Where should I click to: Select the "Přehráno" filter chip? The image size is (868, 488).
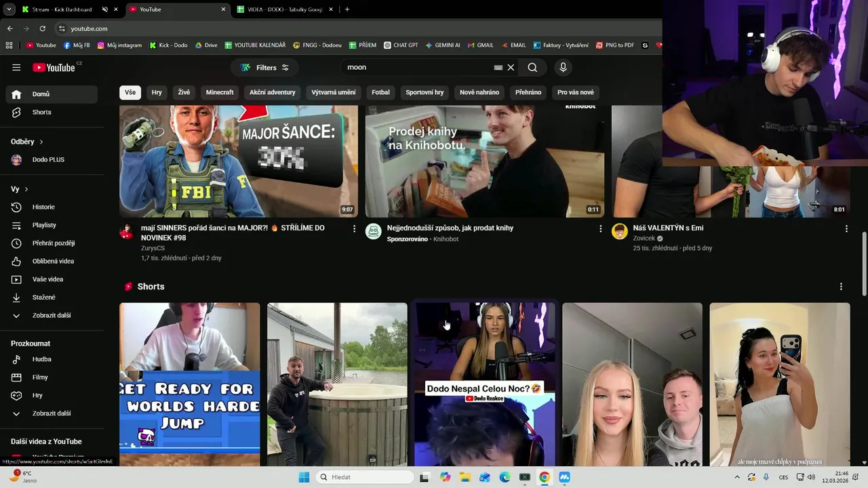(528, 92)
